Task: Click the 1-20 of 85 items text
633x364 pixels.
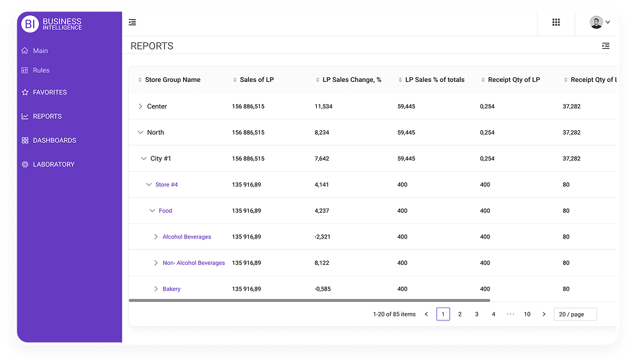Action: coord(394,314)
